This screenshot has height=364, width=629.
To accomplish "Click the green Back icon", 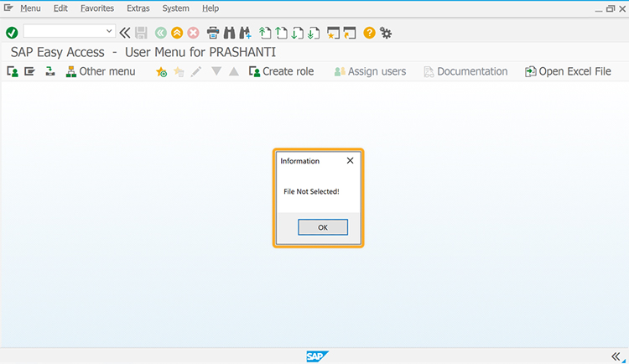I will coord(161,33).
